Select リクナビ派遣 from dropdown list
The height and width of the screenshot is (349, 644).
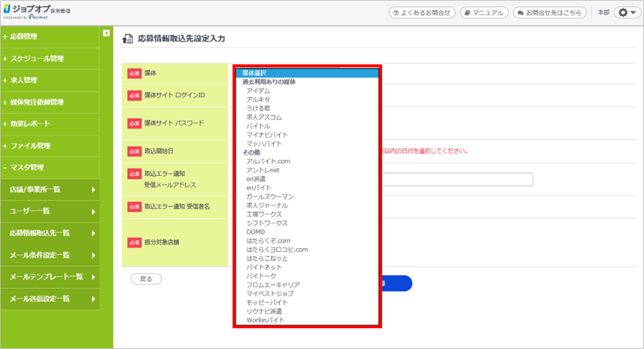[264, 312]
